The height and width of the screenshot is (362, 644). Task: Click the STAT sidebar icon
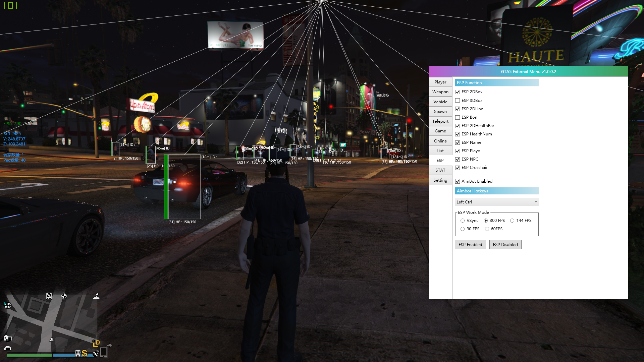(x=440, y=170)
